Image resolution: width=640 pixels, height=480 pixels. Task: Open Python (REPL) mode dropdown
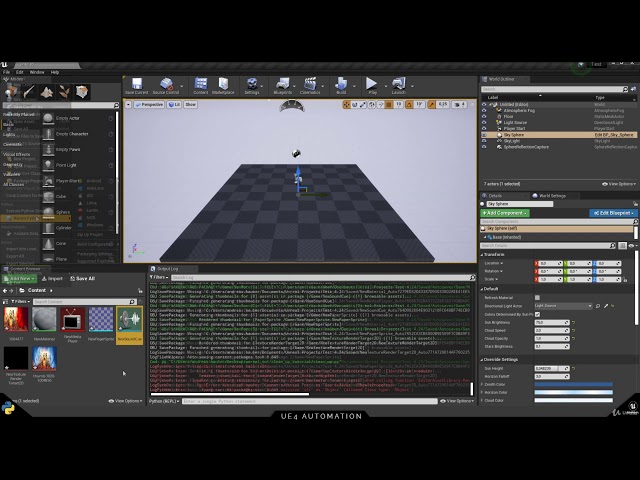[x=164, y=402]
